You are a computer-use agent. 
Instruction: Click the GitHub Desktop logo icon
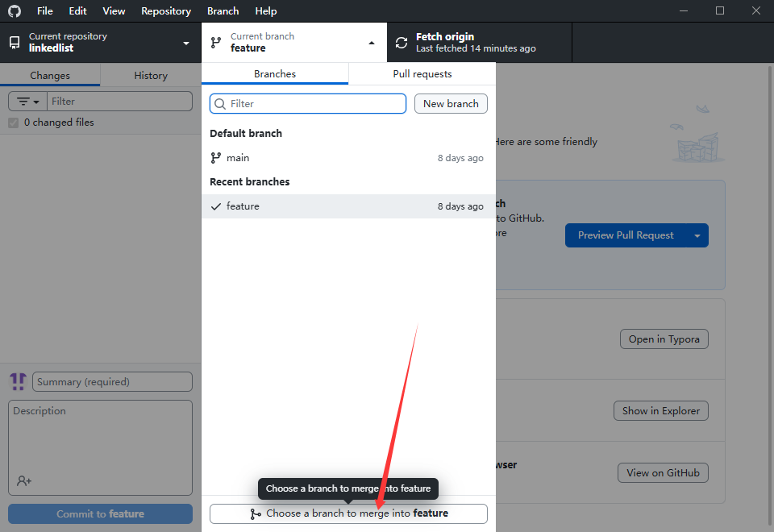coord(15,11)
